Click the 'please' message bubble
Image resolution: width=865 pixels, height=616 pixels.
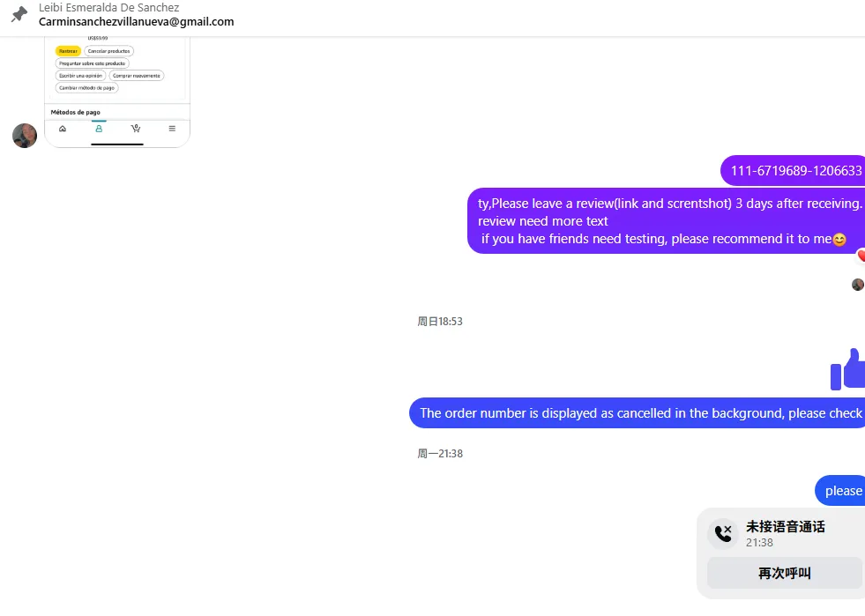point(840,490)
